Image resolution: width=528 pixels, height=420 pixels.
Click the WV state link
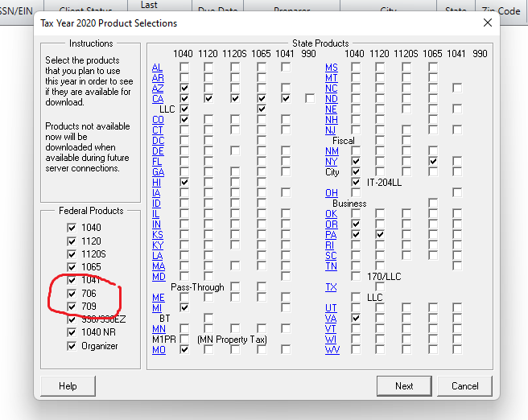pyautogui.click(x=332, y=350)
